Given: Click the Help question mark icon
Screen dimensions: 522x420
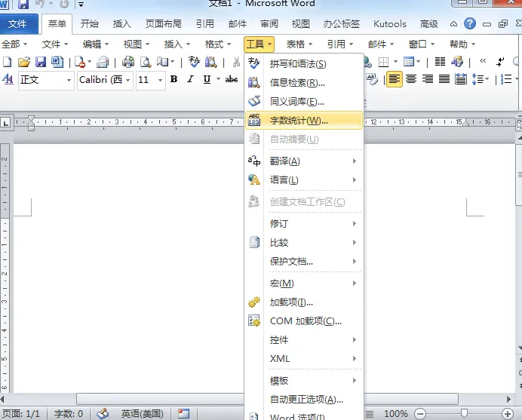Looking at the screenshot, I should (470, 23).
